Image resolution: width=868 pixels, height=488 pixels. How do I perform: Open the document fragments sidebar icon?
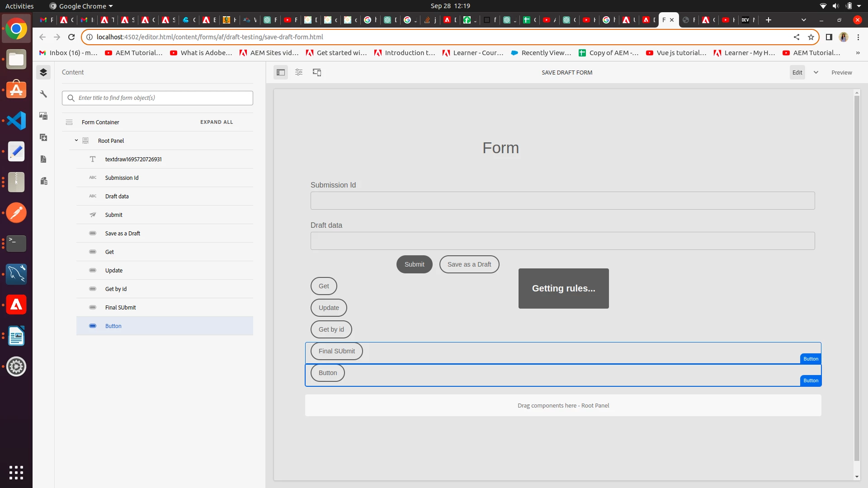click(43, 159)
